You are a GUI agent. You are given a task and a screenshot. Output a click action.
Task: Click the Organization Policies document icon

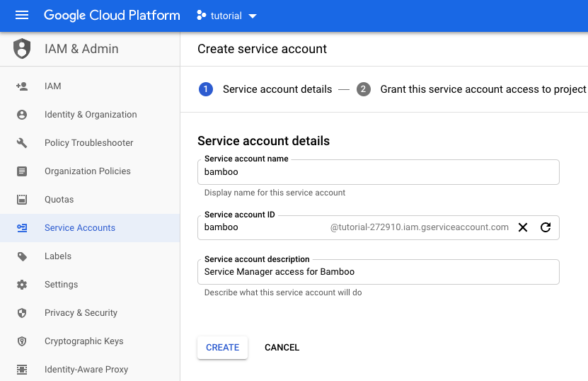pos(22,171)
